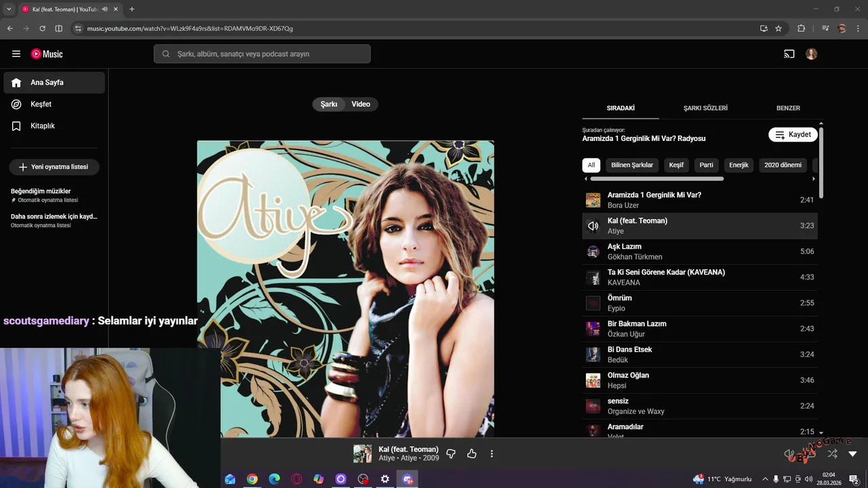Screen dimensions: 868x488
Task: Click the chip scrollbar right arrow
Action: [x=814, y=179]
